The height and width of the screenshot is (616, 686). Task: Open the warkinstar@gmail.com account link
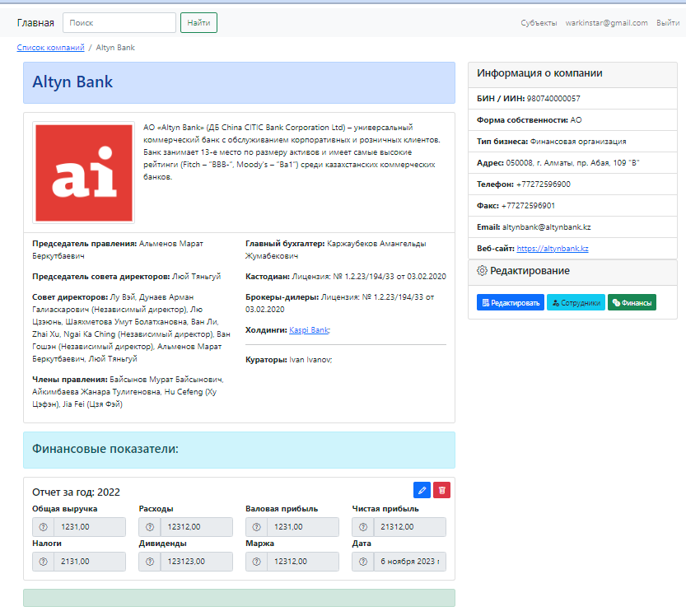click(606, 23)
